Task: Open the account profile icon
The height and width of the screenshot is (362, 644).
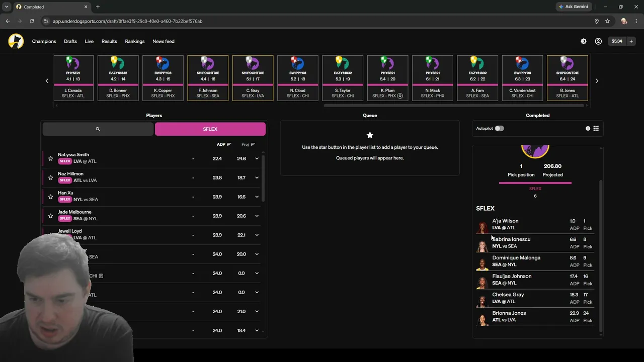Action: click(598, 41)
